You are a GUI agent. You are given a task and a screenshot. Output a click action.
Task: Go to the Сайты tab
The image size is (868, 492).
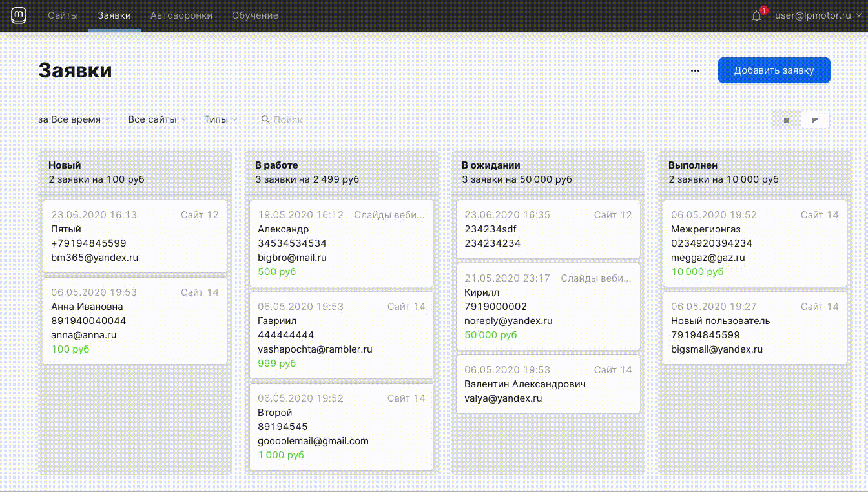tap(63, 15)
